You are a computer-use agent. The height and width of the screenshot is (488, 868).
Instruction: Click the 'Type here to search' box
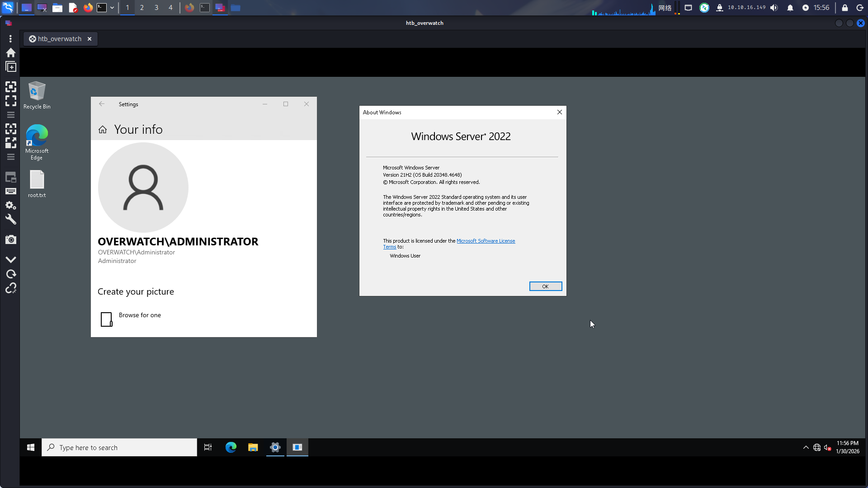(x=120, y=447)
